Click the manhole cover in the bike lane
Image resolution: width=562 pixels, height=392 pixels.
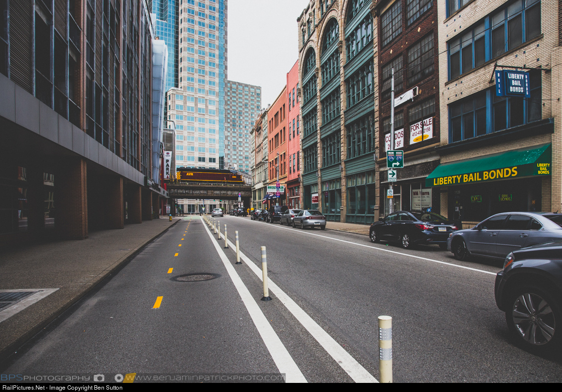[195, 277]
